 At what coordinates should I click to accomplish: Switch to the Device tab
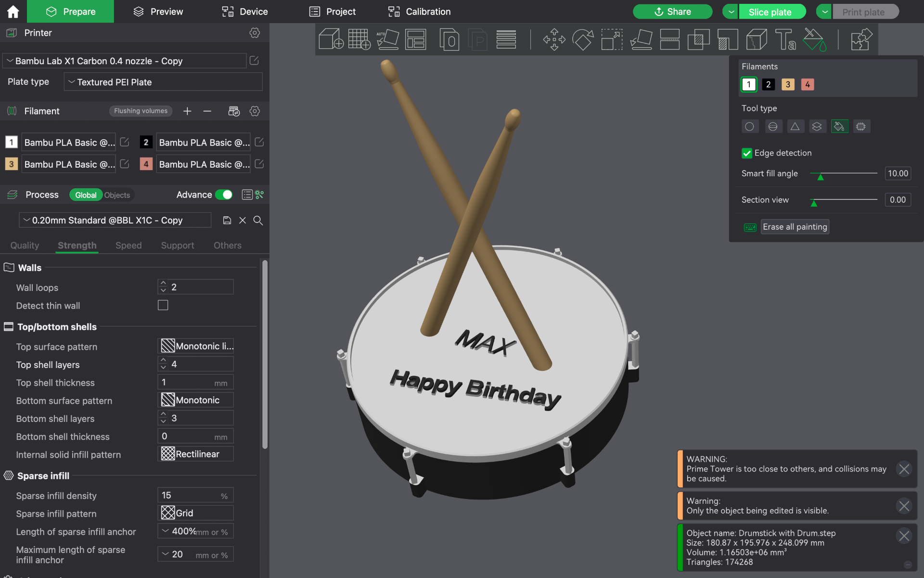[244, 12]
